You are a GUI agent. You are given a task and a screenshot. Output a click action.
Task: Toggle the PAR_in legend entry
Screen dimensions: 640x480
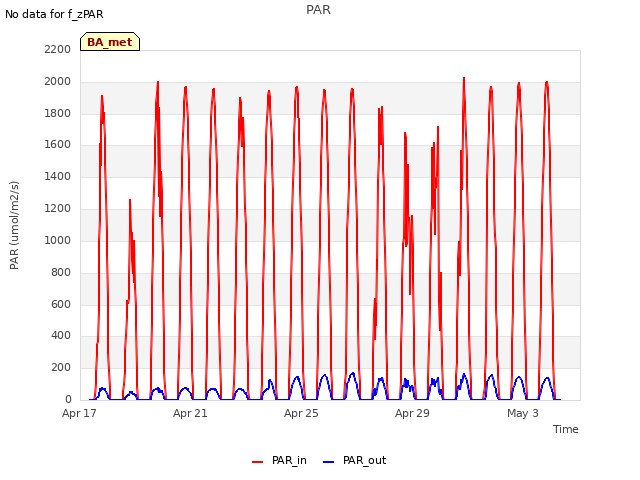[279, 461]
